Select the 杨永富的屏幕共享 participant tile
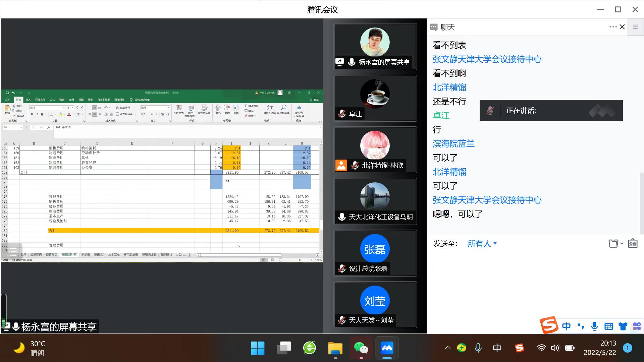The image size is (644, 362). pos(375,46)
